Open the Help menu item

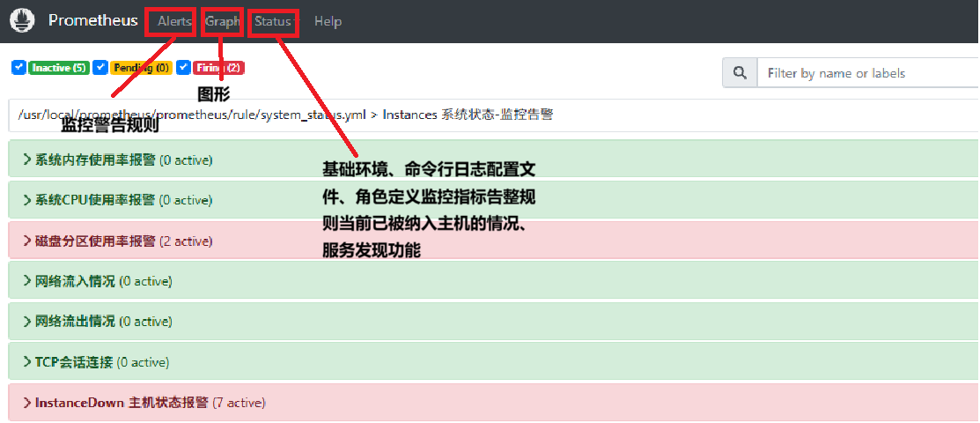328,21
